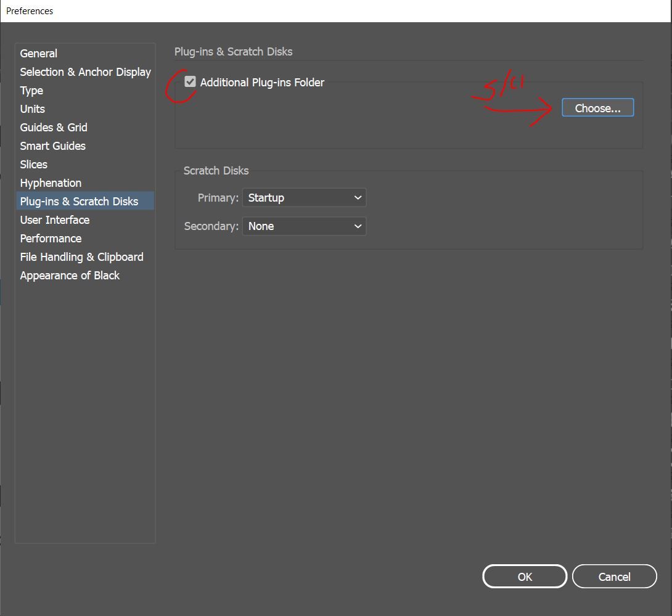Open Appearance of Black preferences

pos(70,276)
